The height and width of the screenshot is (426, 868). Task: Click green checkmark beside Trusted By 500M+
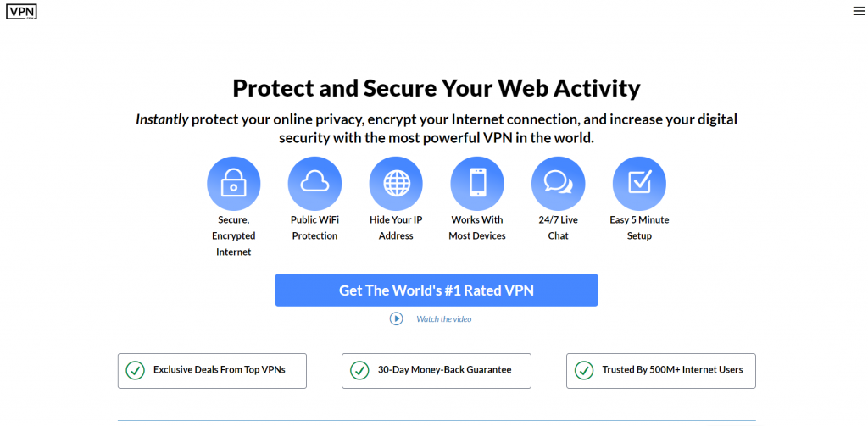pyautogui.click(x=583, y=370)
